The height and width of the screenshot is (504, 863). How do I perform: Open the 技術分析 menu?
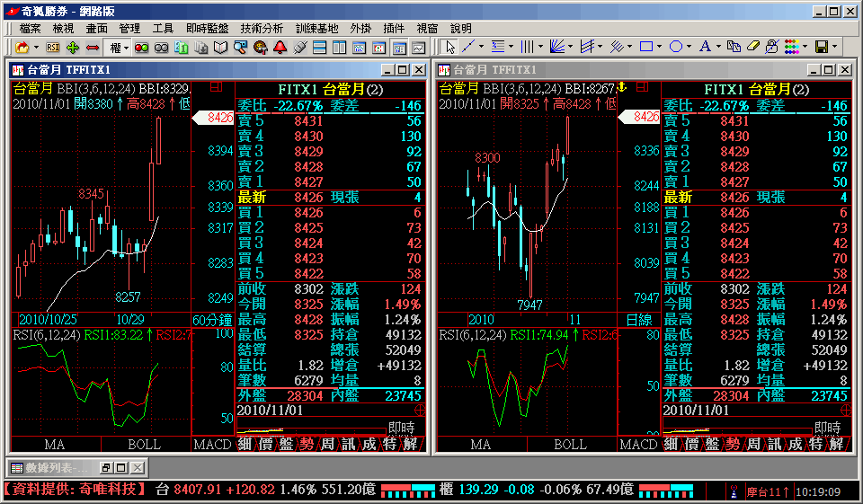click(262, 29)
